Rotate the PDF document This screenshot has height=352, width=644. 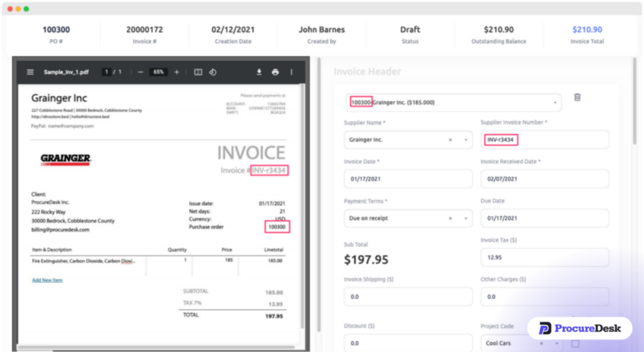(x=213, y=72)
